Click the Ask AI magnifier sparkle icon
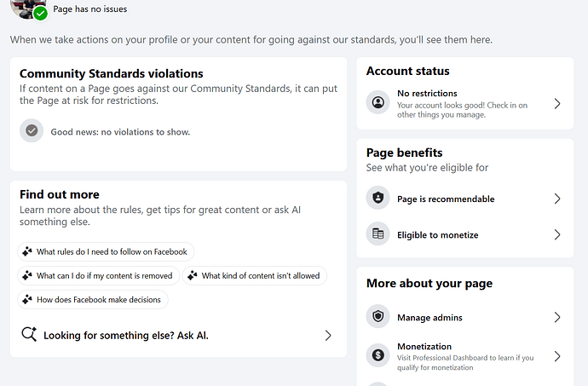The height and width of the screenshot is (386, 588). [29, 334]
